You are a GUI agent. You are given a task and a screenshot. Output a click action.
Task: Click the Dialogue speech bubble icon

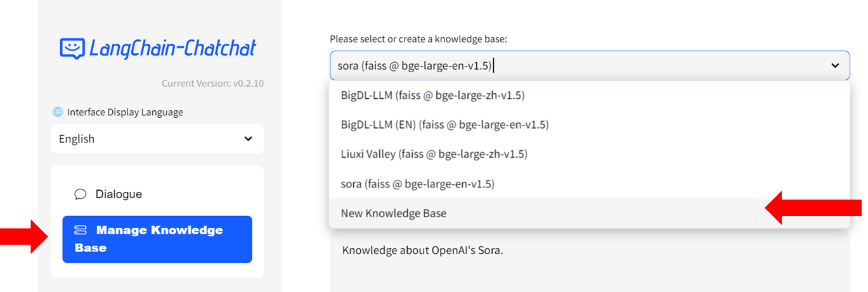pyautogui.click(x=80, y=194)
